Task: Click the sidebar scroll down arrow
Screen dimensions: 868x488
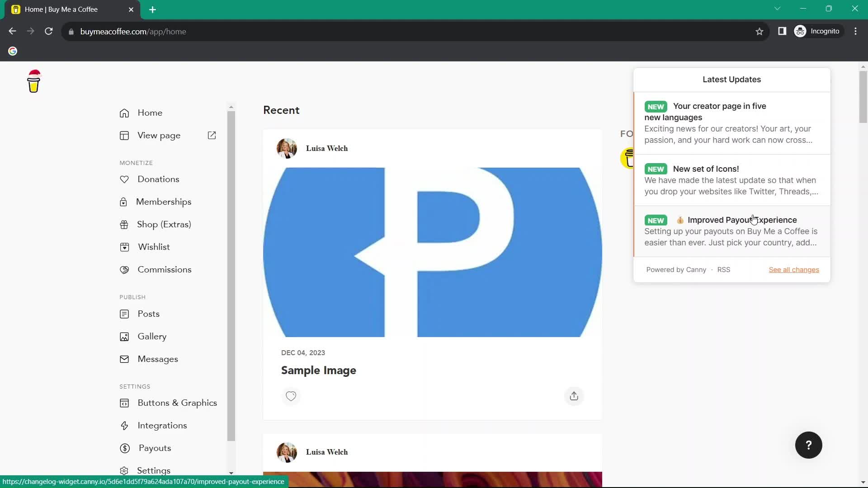Action: [231, 473]
